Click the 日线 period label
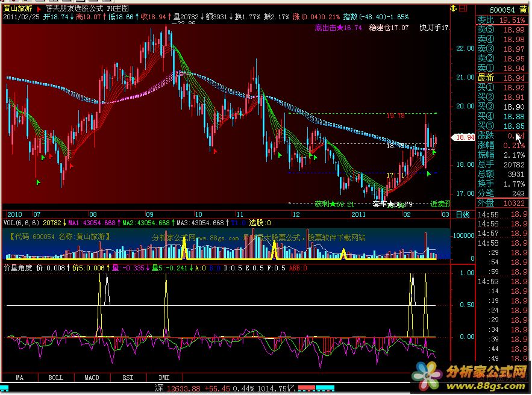Image resolution: width=532 pixels, height=395 pixels. [463, 214]
